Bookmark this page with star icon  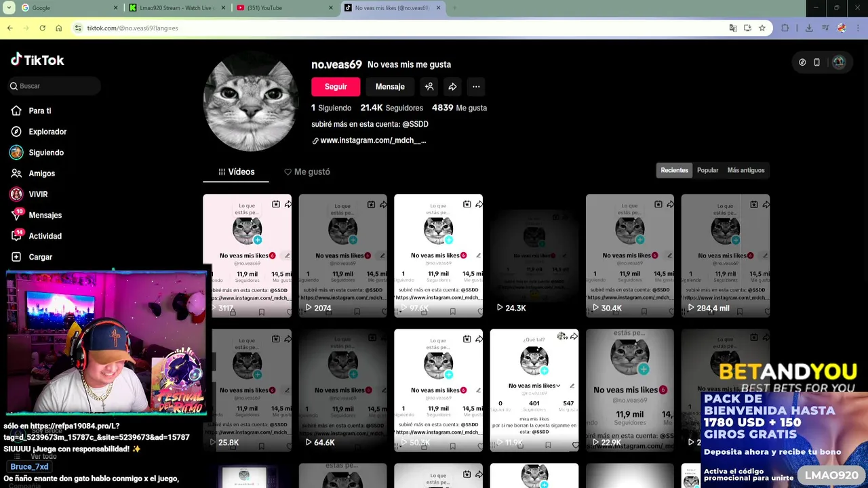(762, 28)
